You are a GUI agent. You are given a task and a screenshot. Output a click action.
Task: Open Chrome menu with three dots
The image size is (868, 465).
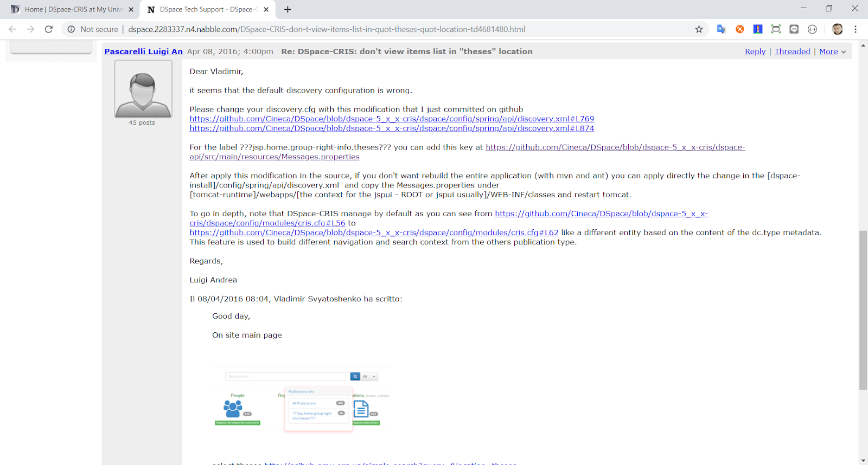856,29
